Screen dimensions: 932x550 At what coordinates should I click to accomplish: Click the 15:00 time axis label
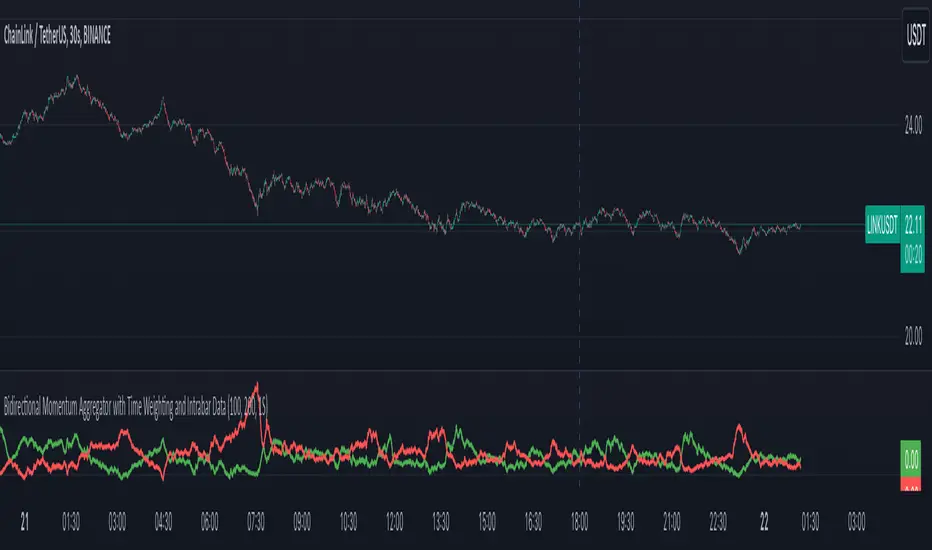click(x=487, y=522)
